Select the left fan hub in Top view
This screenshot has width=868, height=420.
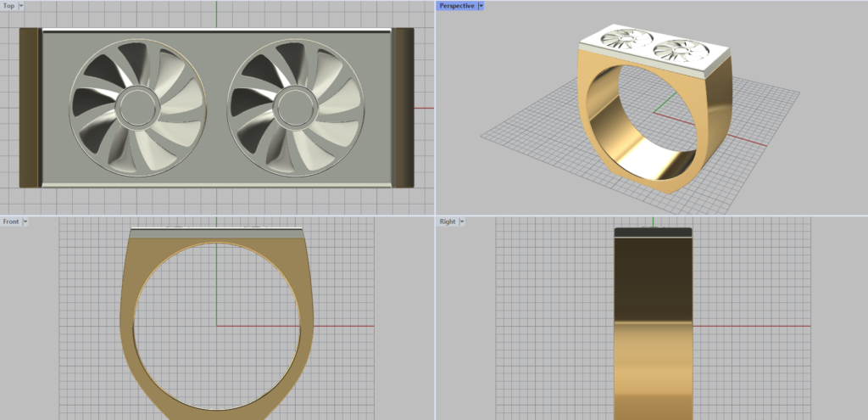(x=137, y=106)
